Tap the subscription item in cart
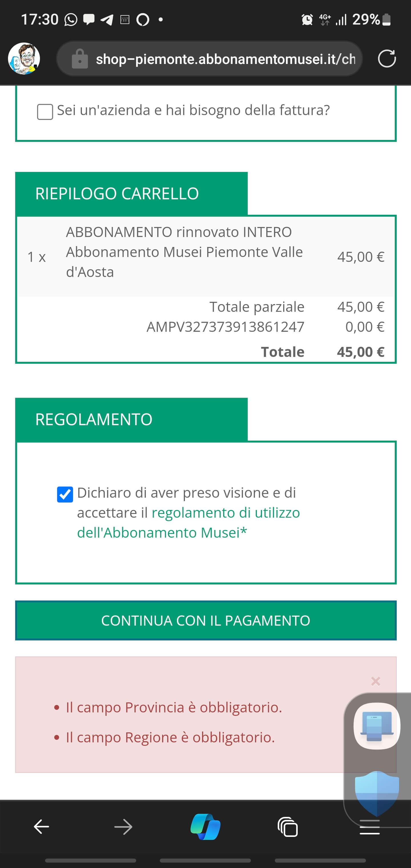 coord(184,252)
